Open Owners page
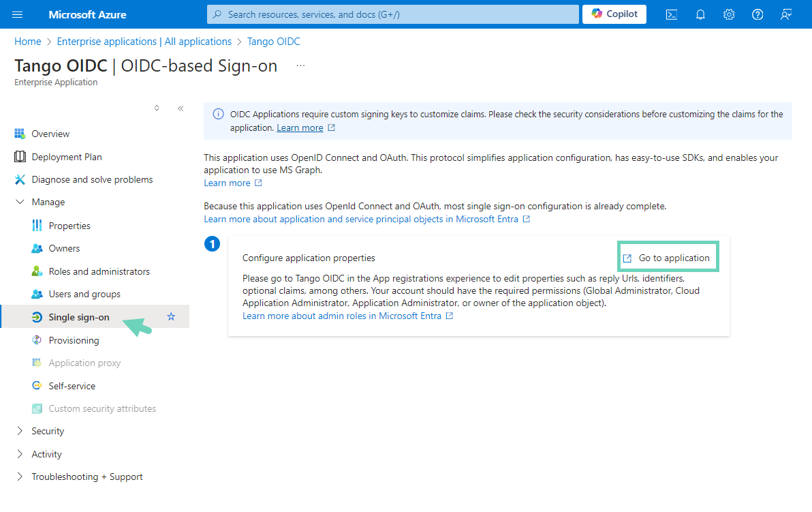The height and width of the screenshot is (512, 812). (x=64, y=248)
